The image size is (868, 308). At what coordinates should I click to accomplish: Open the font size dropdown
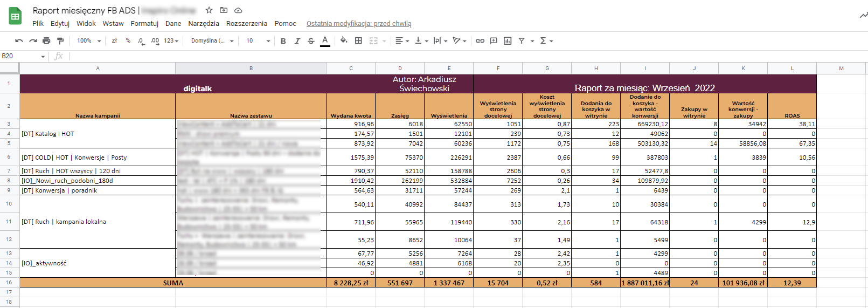pos(258,41)
